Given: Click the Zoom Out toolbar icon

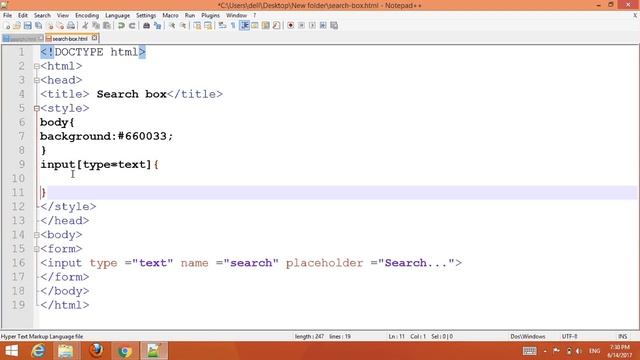Looking at the screenshot, I should tap(183, 26).
